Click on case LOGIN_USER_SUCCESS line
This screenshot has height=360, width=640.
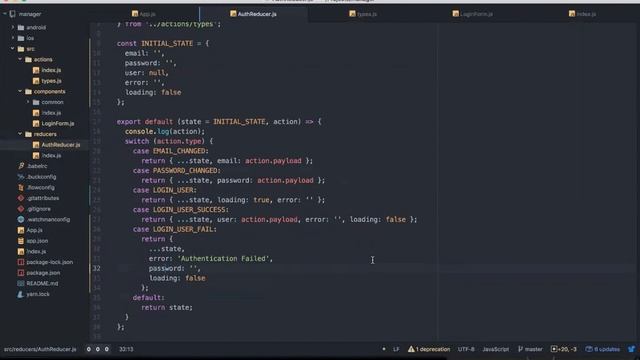point(180,209)
